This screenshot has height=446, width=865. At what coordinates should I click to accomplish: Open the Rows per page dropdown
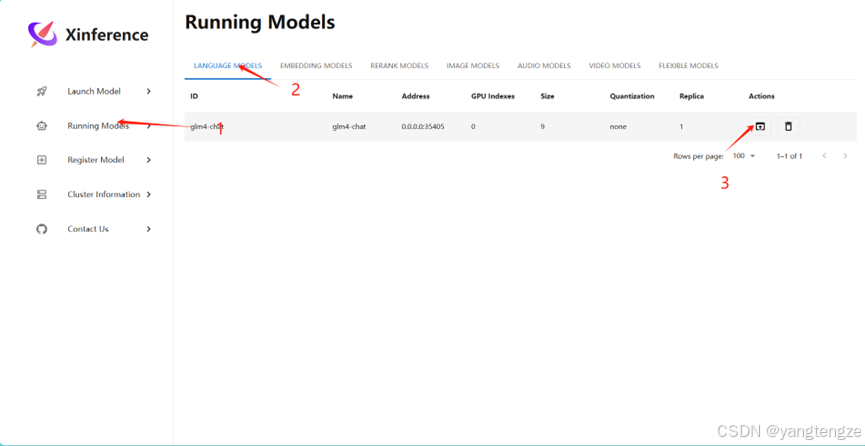[x=745, y=156]
